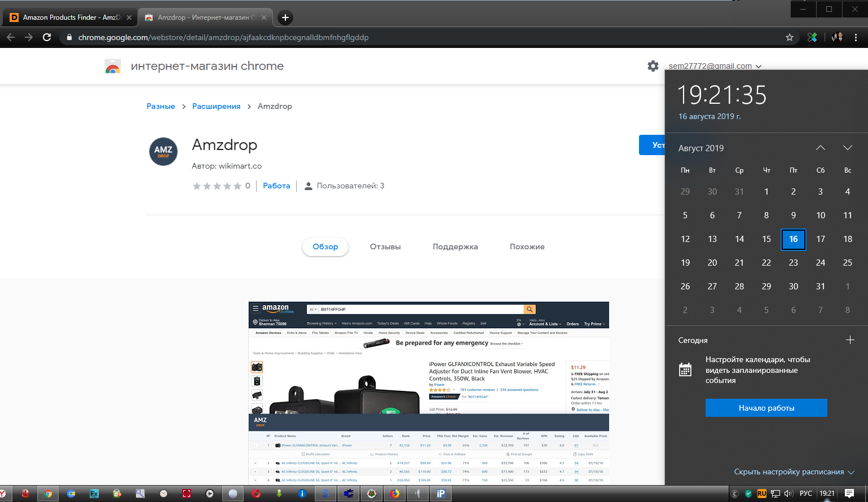Open network icon in system tray
Image resolution: width=868 pixels, height=502 pixels.
[x=776, y=494]
